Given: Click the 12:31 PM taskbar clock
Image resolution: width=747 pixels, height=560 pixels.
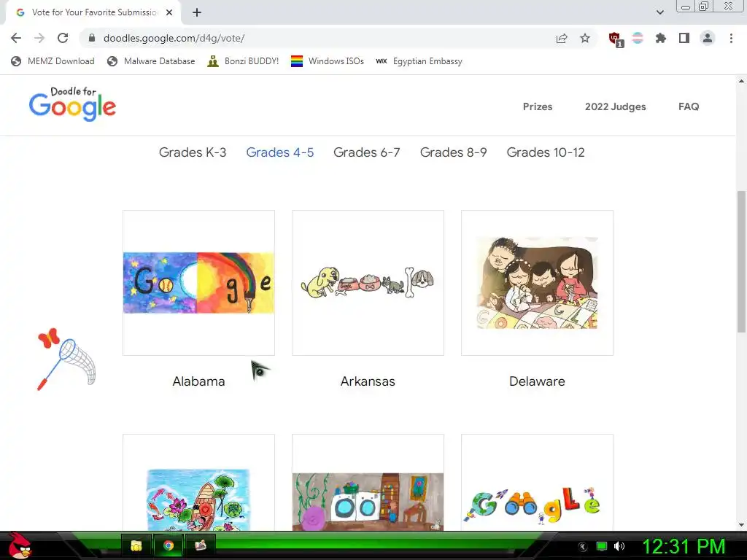Looking at the screenshot, I should (x=684, y=547).
